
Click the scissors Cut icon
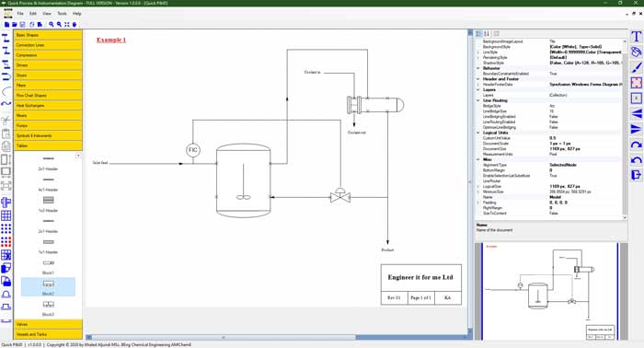pyautogui.click(x=6, y=120)
